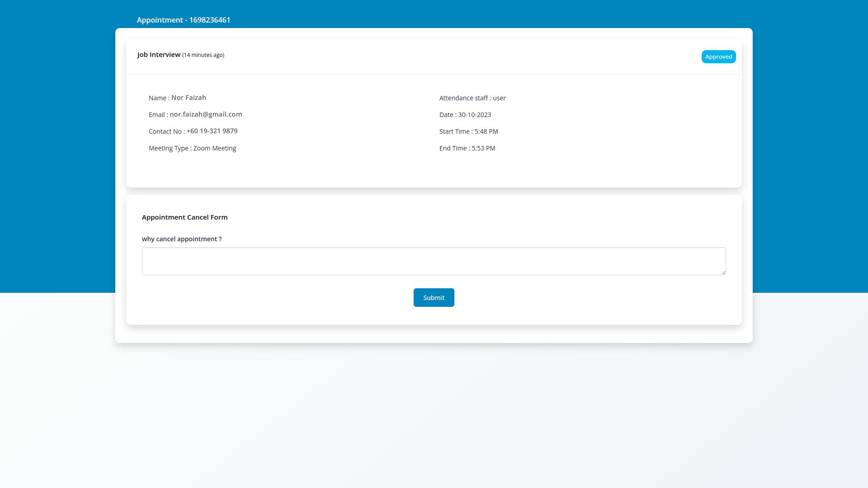Click the name Nor Faizah
This screenshot has width=868, height=488.
coord(189,98)
